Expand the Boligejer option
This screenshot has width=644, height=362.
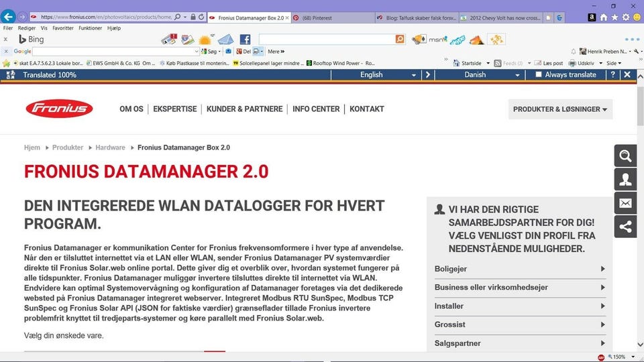click(519, 269)
